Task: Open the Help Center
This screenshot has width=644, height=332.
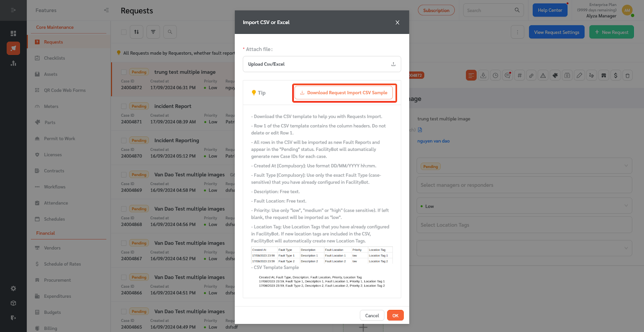Action: (550, 10)
